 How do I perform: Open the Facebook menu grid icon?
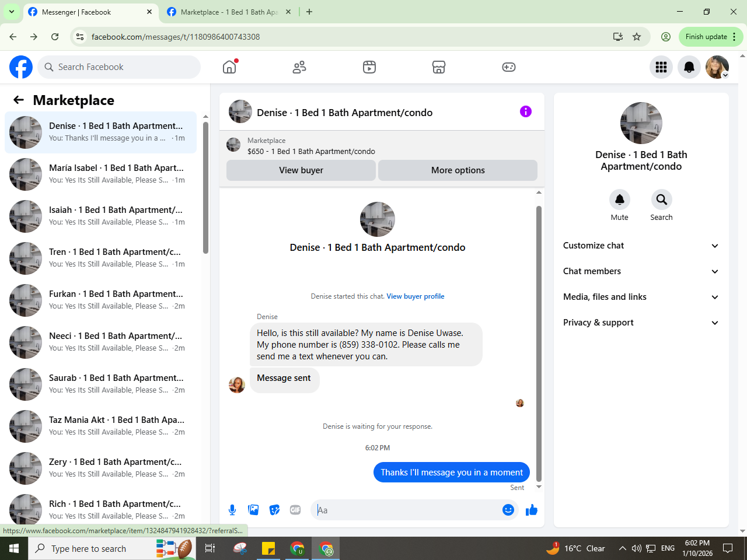pos(661,67)
